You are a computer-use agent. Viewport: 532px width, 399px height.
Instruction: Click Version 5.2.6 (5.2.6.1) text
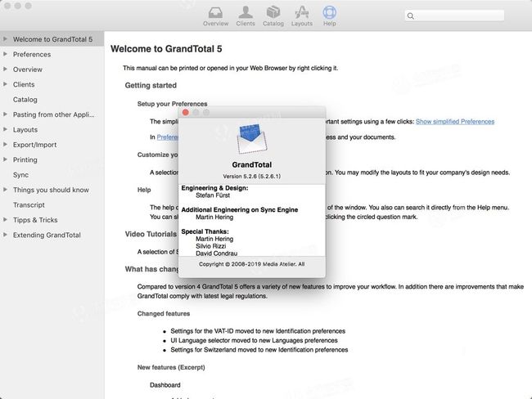(252, 177)
